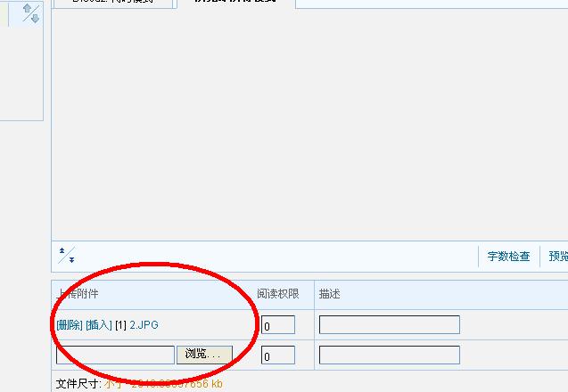Click the up/down arrows icon in left sidebar
This screenshot has width=568, height=392.
[x=31, y=13]
